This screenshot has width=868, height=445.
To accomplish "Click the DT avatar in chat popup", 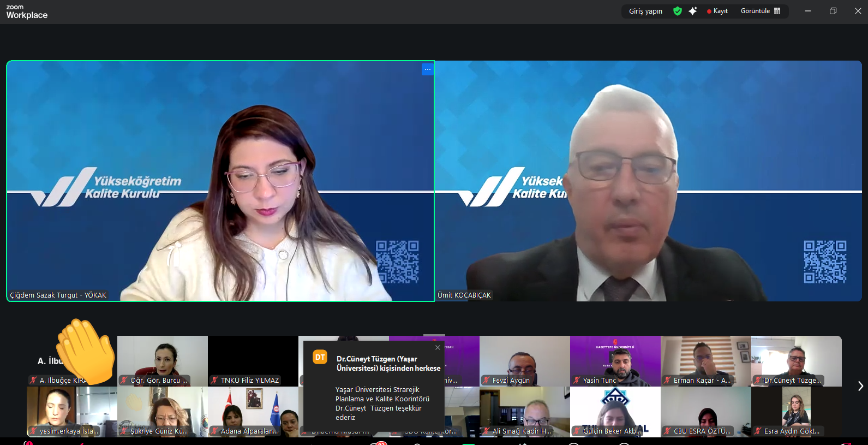I will (x=320, y=357).
